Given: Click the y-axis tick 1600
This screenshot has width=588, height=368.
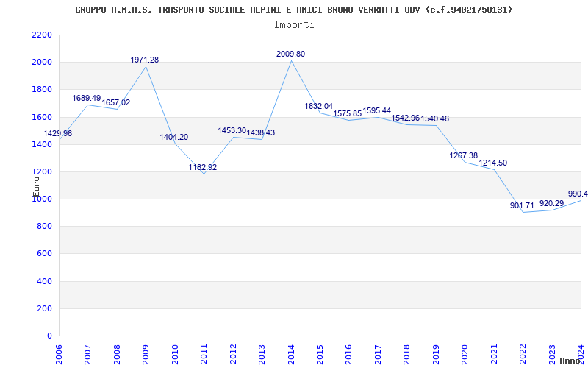Looking at the screenshot, I should [42, 117].
